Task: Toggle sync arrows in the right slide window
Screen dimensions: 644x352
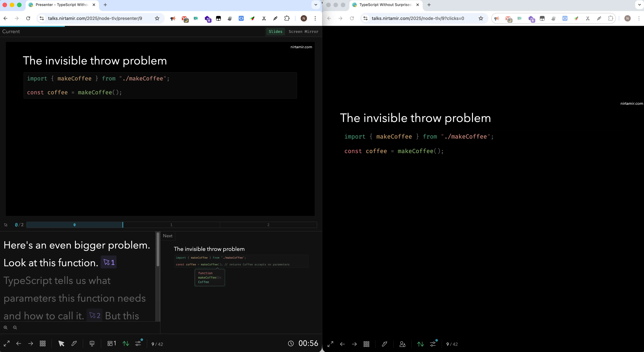Action: point(420,344)
